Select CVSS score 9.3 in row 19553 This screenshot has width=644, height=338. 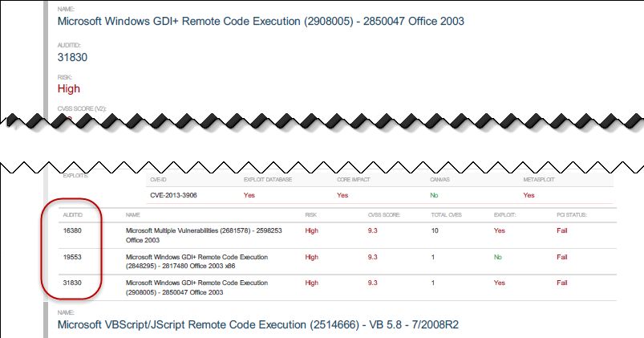372,257
